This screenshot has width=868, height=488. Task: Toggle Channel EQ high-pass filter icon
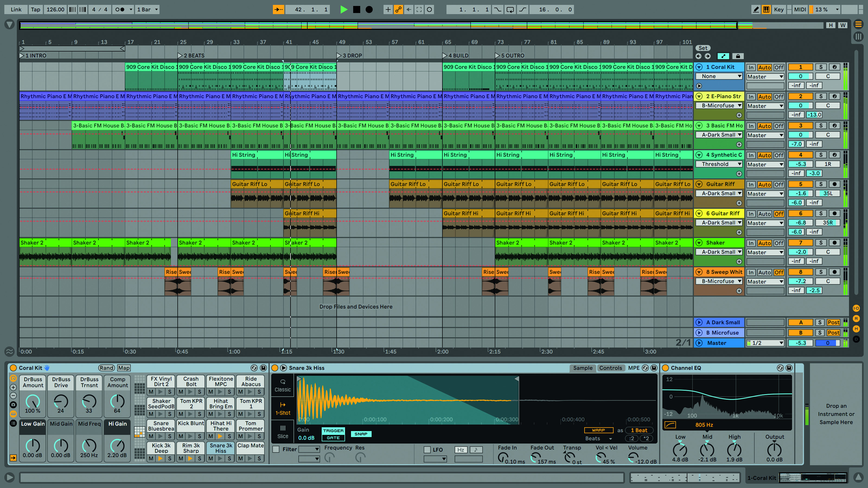point(670,425)
